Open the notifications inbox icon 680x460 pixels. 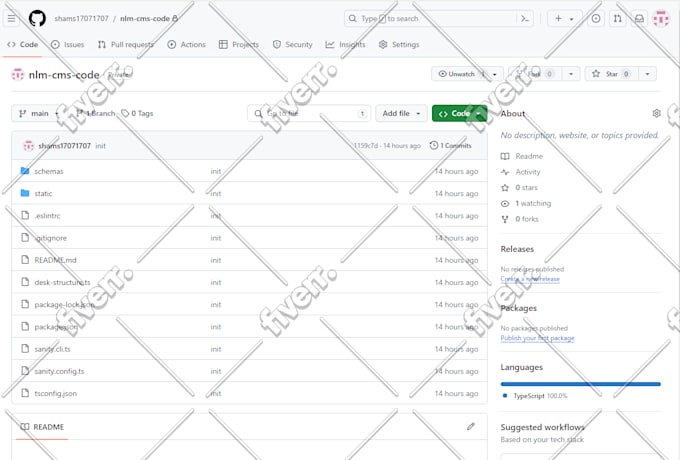coord(639,18)
